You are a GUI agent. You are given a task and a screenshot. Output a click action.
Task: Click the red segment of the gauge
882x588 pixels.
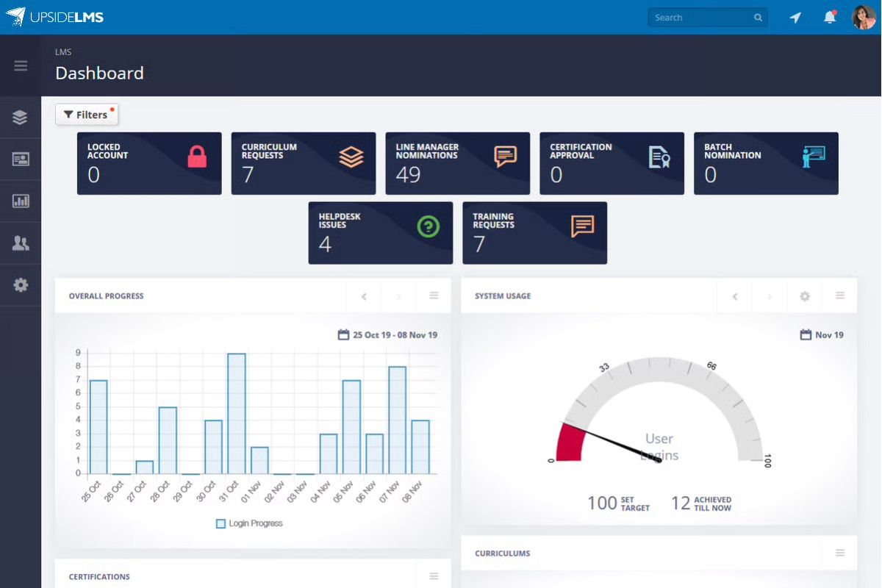coord(571,442)
